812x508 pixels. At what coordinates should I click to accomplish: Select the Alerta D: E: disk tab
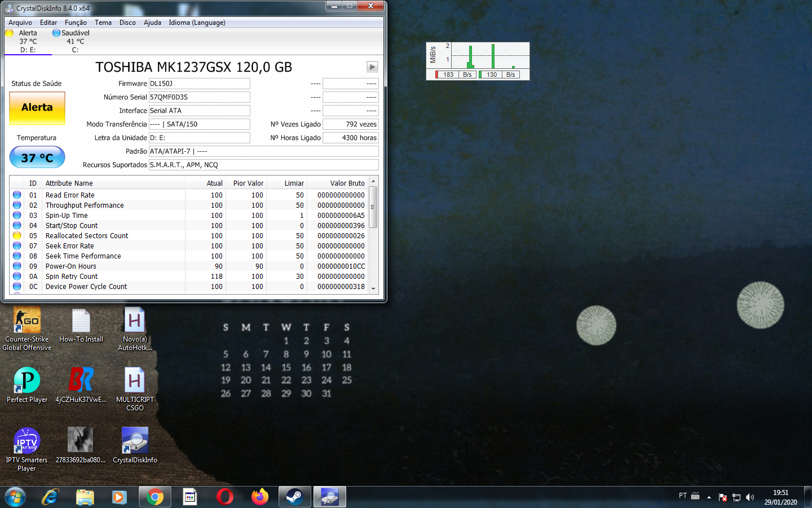tap(28, 41)
